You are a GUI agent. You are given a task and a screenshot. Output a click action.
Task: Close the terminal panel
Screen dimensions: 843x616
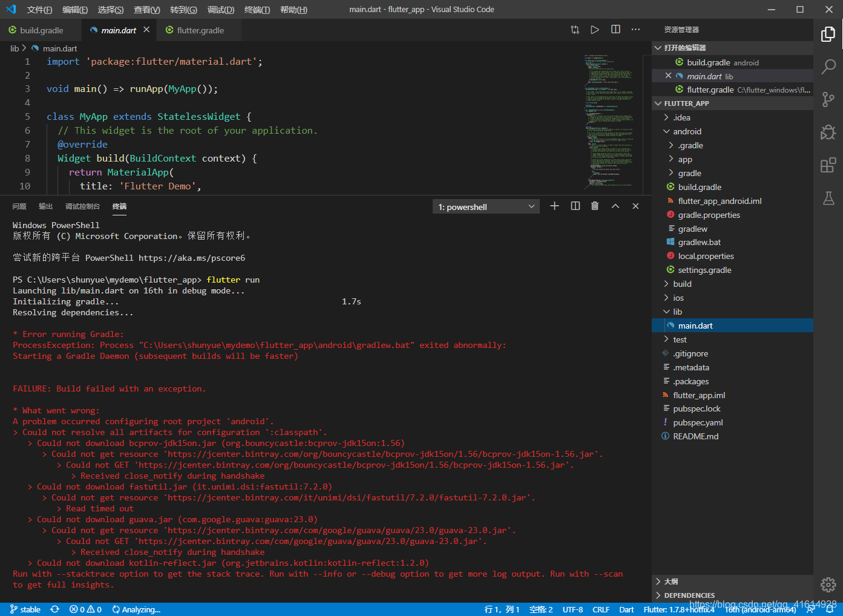(x=635, y=206)
